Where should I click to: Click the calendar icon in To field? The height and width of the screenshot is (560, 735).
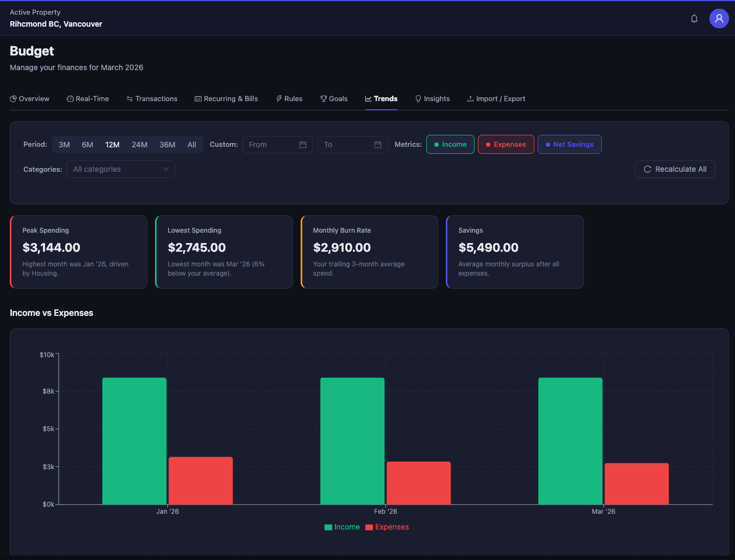378,145
